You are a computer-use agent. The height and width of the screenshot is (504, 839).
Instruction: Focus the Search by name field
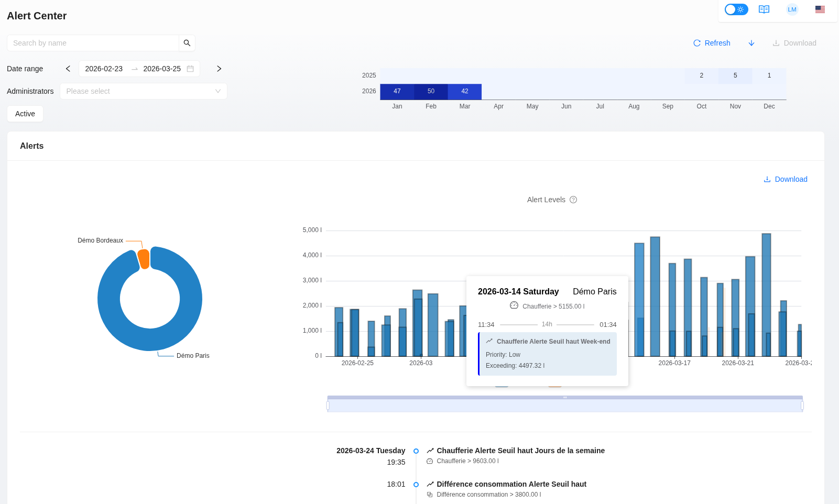[x=93, y=43]
